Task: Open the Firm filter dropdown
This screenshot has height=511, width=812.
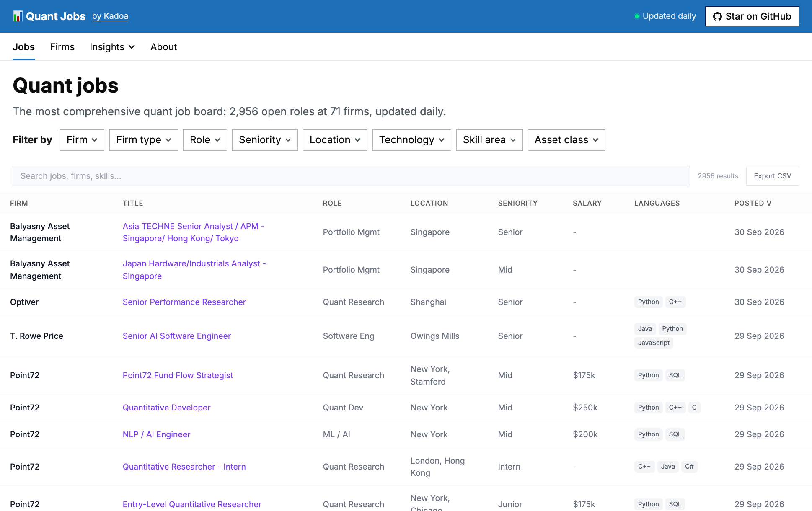Action: pyautogui.click(x=82, y=140)
